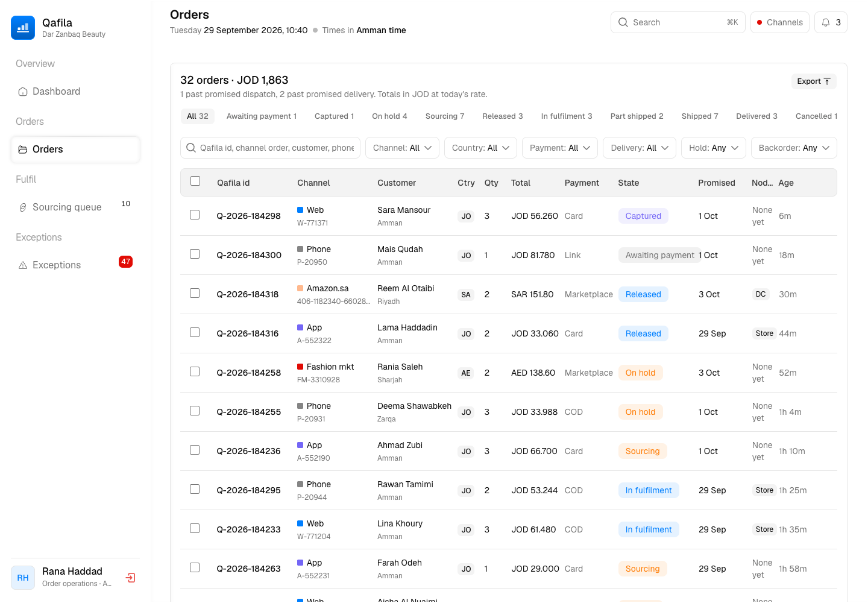Open the Hold filter dropdown
Screen dimensions: 868x603
tap(714, 148)
